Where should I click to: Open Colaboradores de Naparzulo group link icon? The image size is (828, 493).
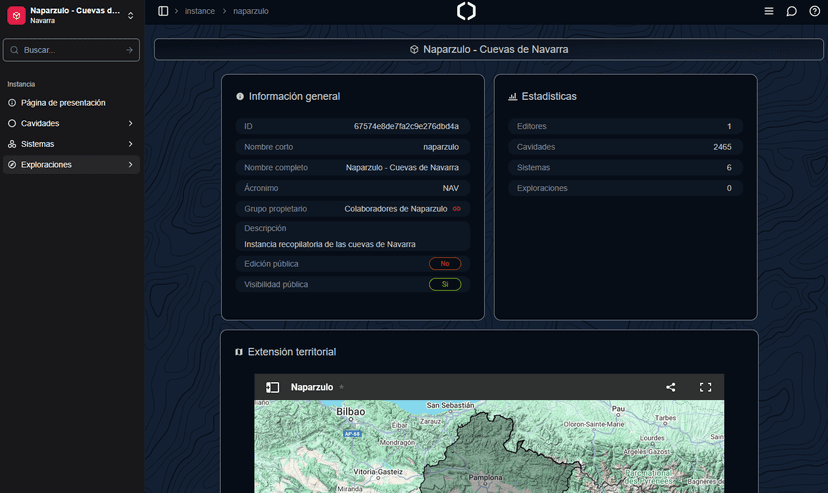pyautogui.click(x=457, y=209)
